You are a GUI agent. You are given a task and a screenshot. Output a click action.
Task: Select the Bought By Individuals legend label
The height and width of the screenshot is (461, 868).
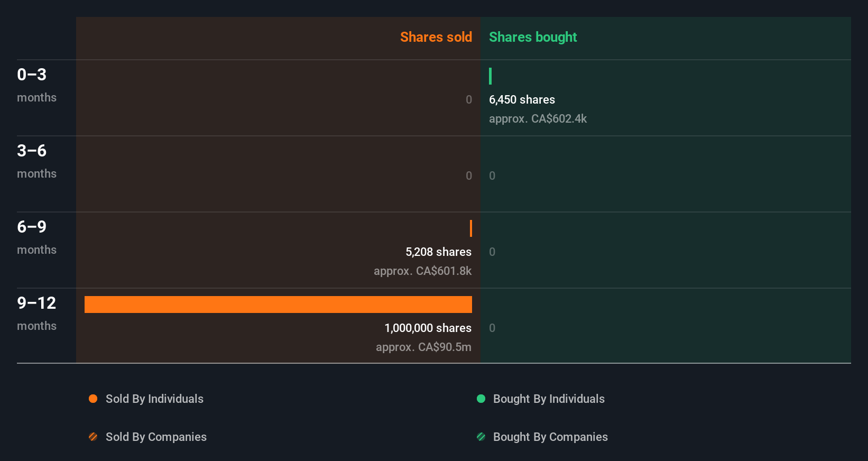tap(549, 399)
